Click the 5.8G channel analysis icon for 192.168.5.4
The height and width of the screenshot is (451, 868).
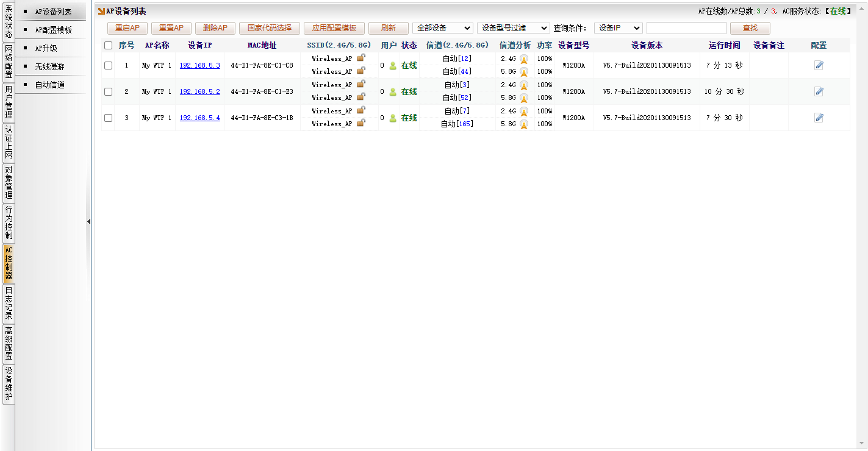tap(523, 124)
